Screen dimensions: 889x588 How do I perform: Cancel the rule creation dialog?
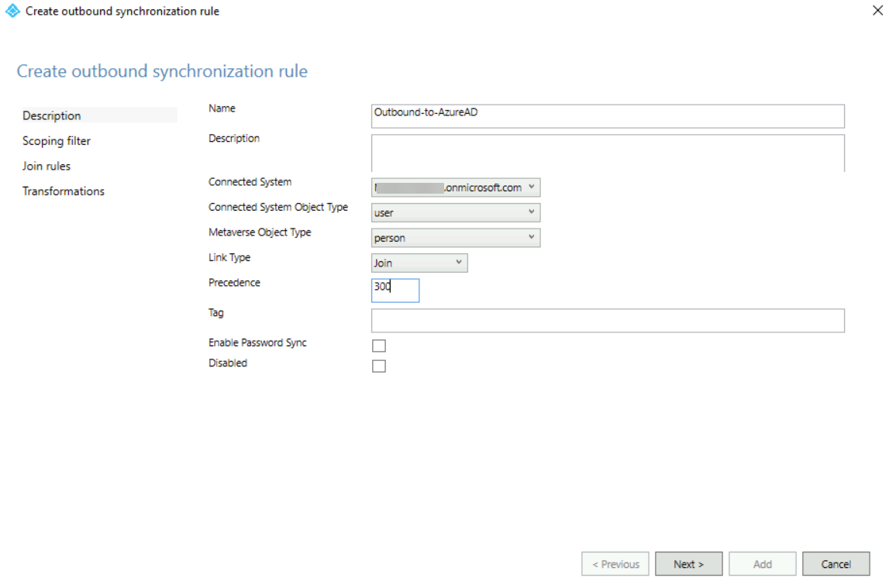tap(836, 564)
